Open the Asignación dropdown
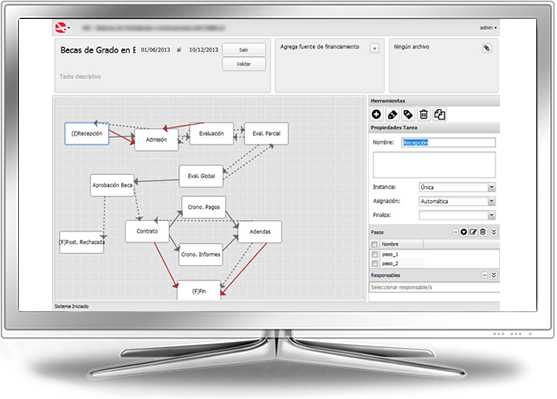The width and height of the screenshot is (557, 399). tap(492, 201)
